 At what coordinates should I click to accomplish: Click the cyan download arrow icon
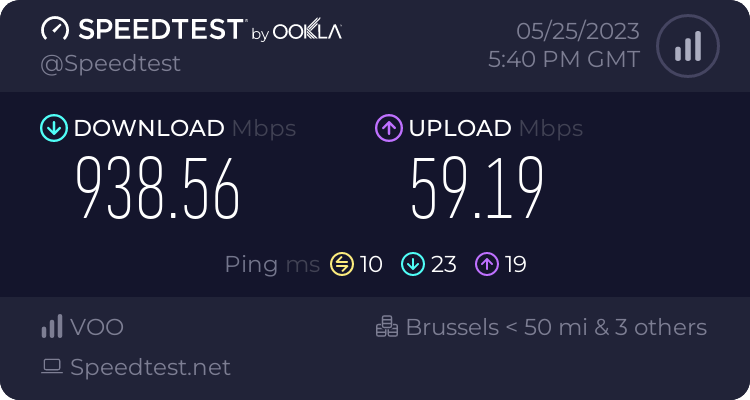pyautogui.click(x=54, y=128)
